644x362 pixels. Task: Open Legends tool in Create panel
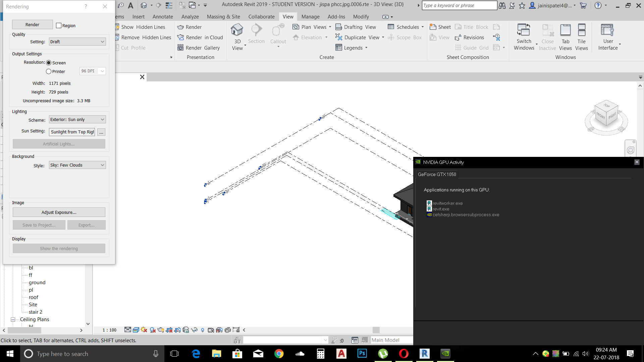pyautogui.click(x=352, y=48)
